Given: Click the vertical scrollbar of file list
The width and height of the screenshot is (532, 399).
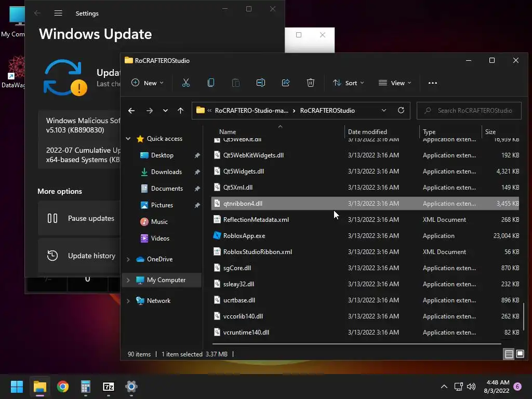Looking at the screenshot, I should (x=524, y=316).
